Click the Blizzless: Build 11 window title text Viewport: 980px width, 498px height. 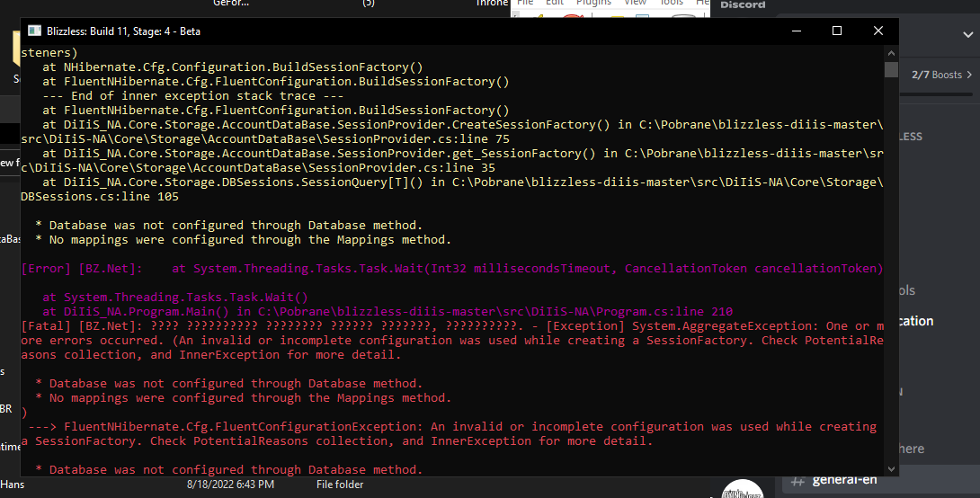(123, 31)
